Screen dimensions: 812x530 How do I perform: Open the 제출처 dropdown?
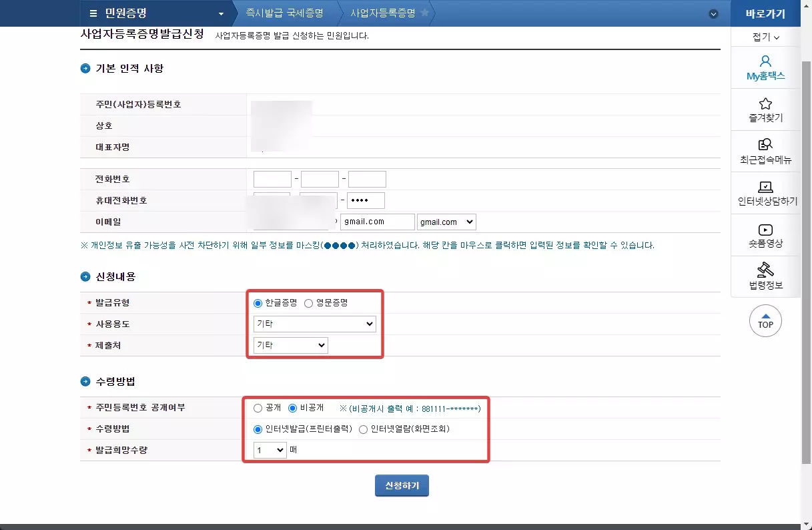(291, 345)
